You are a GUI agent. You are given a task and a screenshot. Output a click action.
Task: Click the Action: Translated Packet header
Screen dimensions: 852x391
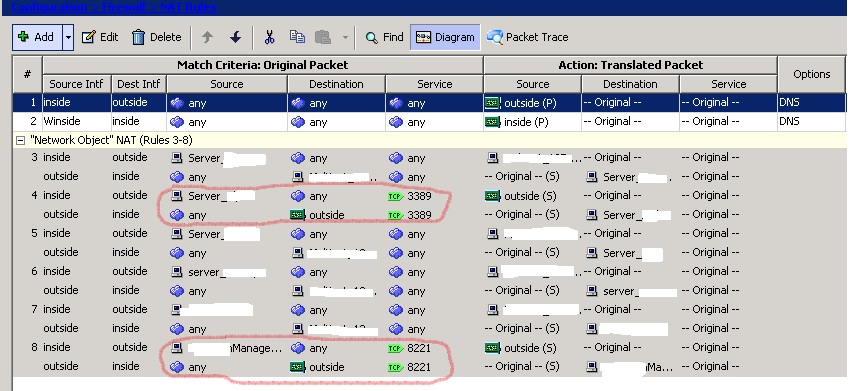tap(630, 65)
